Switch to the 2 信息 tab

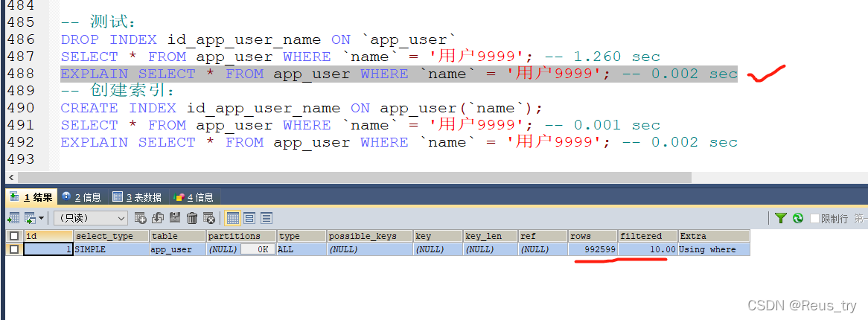tap(81, 197)
